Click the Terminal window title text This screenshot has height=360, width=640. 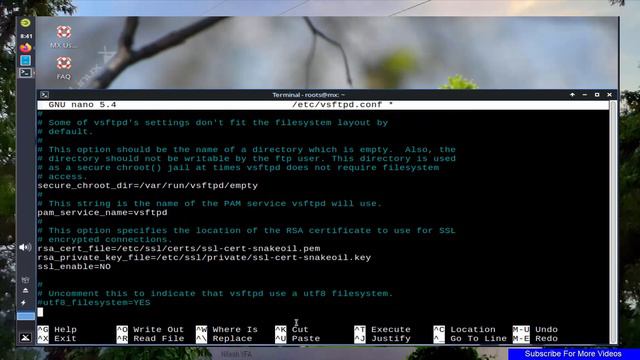(309, 95)
